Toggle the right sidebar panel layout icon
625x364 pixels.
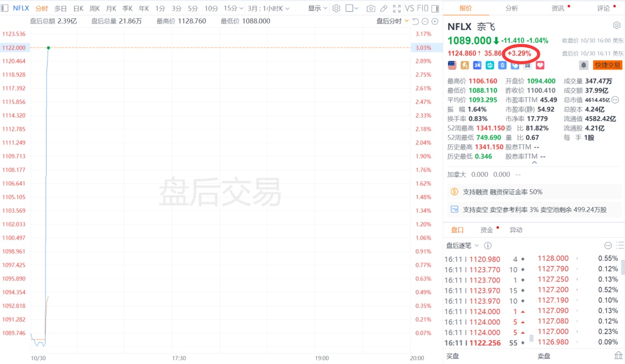[x=434, y=8]
